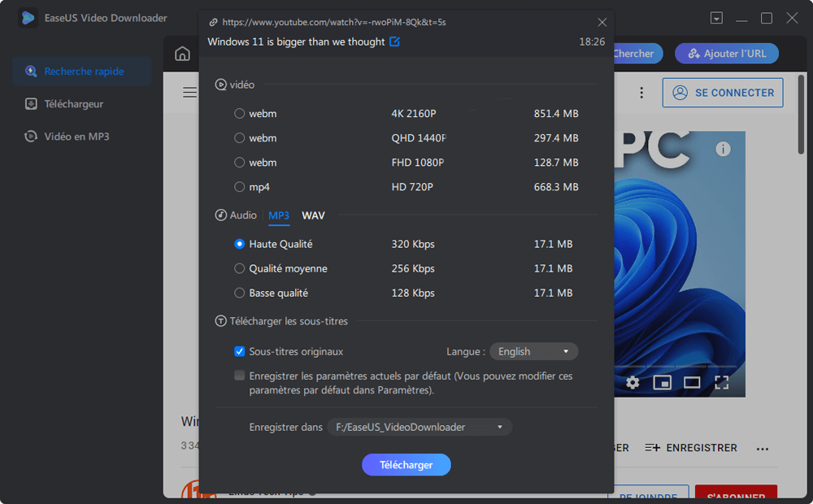Image resolution: width=813 pixels, height=504 pixels.
Task: Select Recherche rapide in the sidebar
Action: point(81,71)
